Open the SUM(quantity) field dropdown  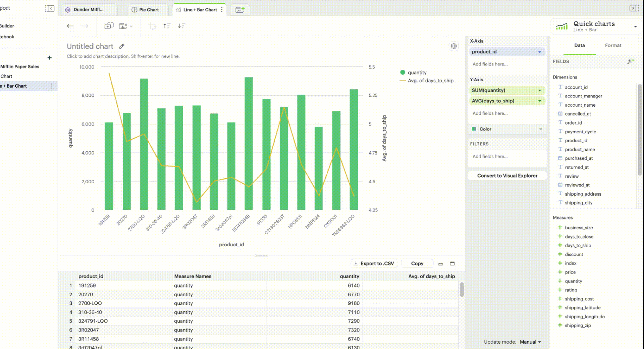(540, 90)
